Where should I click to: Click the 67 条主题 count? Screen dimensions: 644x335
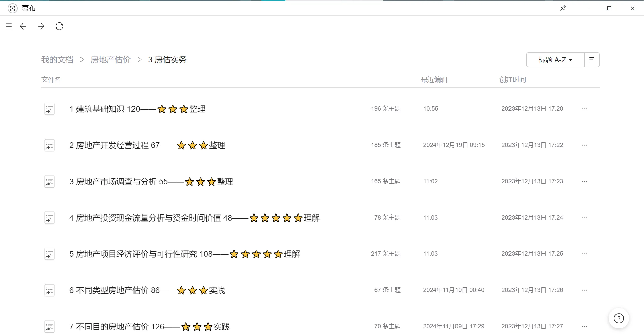pyautogui.click(x=388, y=290)
